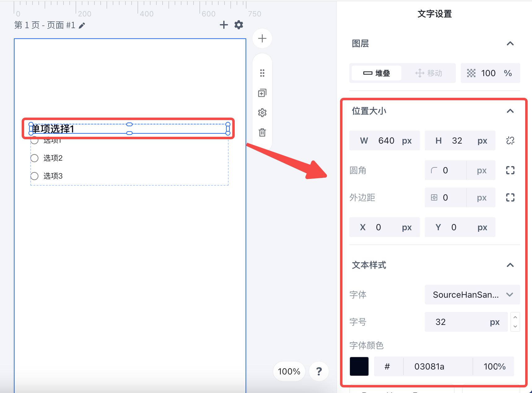Select the 选项1 radio button

click(34, 140)
